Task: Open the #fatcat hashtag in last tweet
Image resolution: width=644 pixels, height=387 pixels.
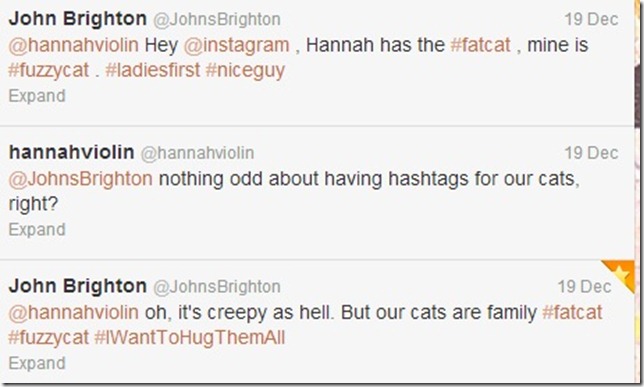Action: pyautogui.click(x=573, y=312)
